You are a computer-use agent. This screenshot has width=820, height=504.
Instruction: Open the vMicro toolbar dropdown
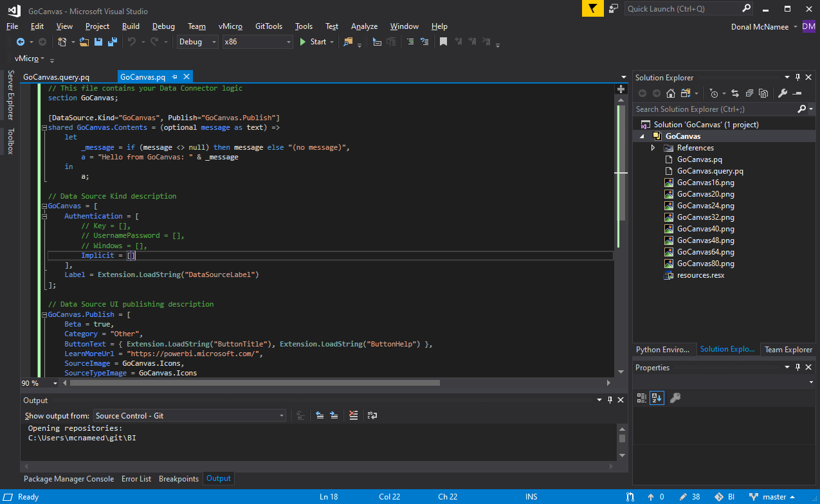[x=42, y=59]
